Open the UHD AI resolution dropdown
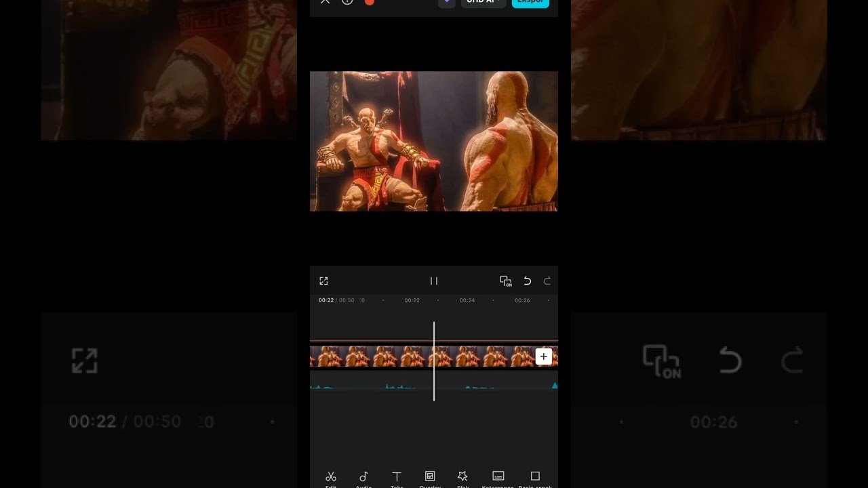 483,3
